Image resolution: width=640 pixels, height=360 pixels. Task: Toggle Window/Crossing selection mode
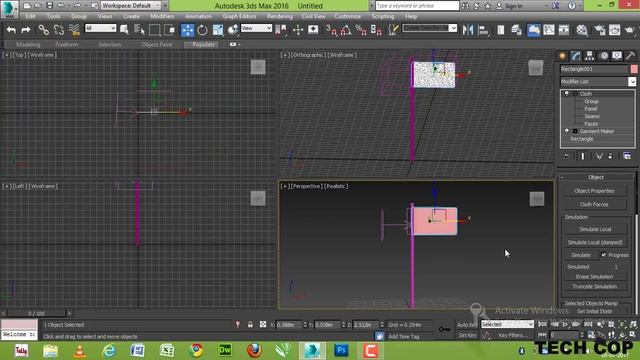169,30
